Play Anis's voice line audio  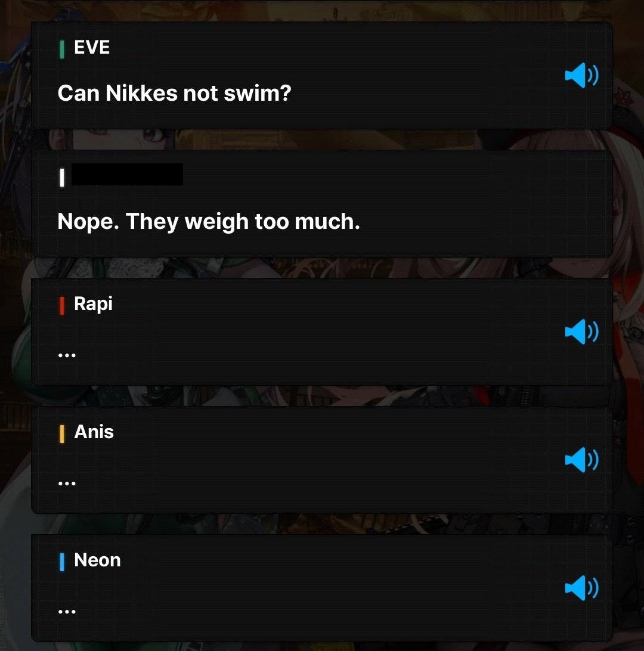(581, 460)
